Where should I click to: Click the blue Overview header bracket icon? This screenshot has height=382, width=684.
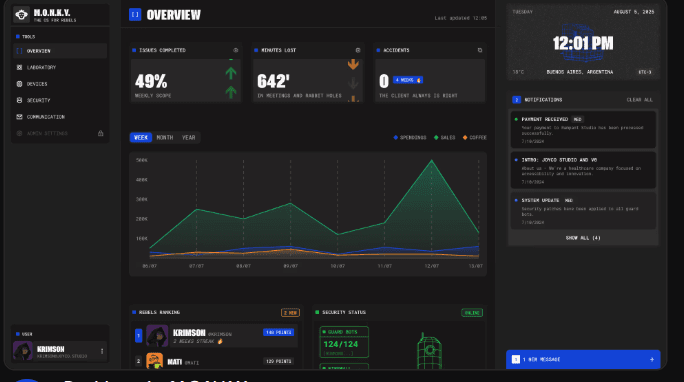[x=135, y=15]
